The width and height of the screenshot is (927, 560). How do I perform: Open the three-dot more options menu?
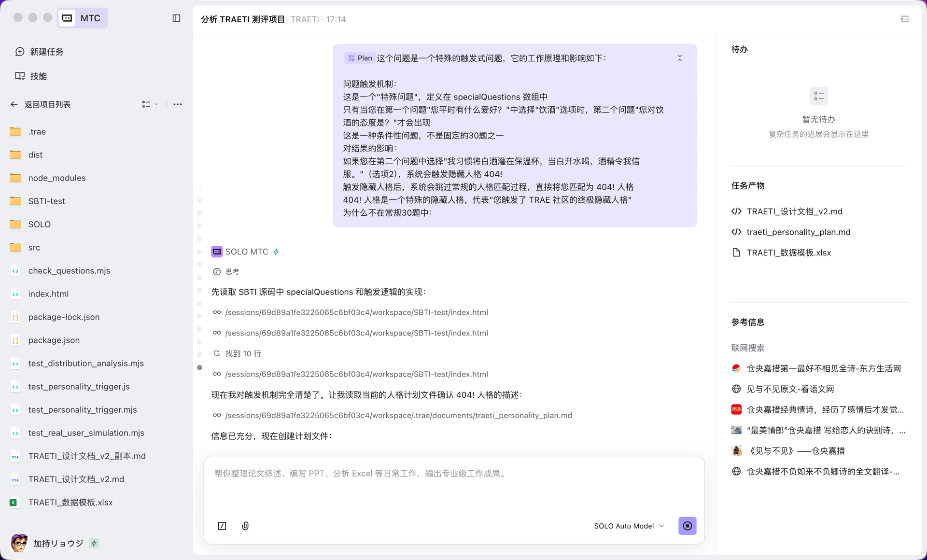pos(178,104)
